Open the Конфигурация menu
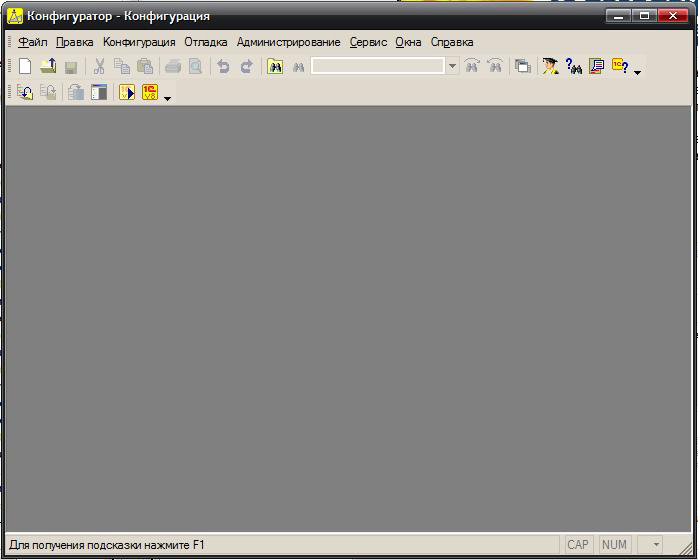The height and width of the screenshot is (560, 698). pyautogui.click(x=139, y=42)
